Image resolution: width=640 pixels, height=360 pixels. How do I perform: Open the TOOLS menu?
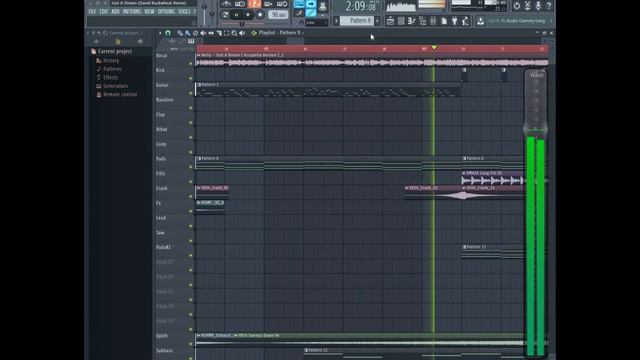(x=184, y=11)
